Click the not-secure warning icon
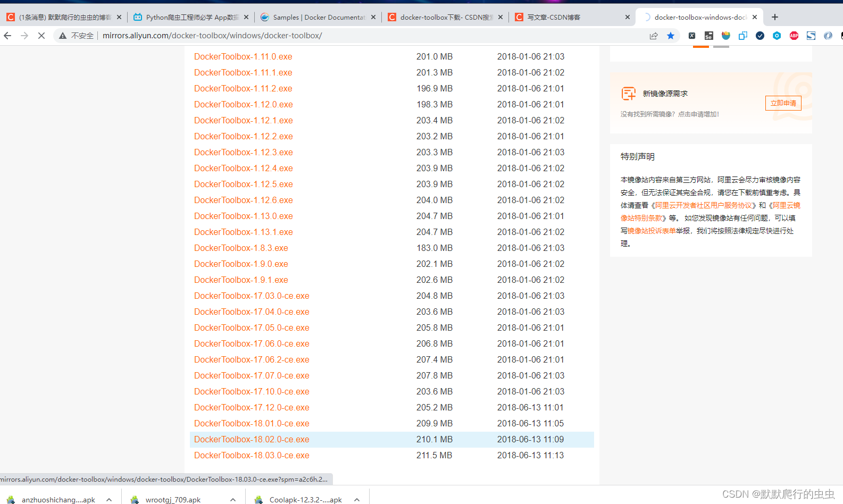 (x=63, y=36)
